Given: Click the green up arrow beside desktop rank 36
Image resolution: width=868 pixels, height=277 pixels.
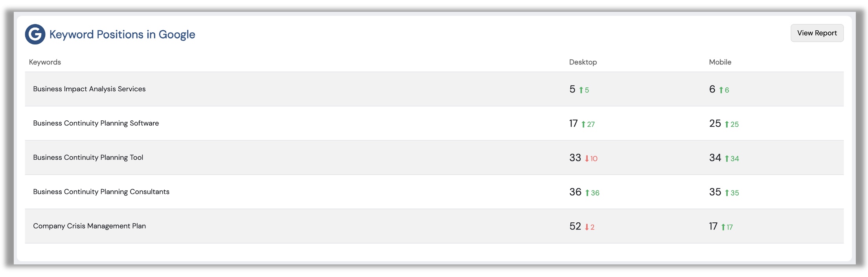Looking at the screenshot, I should pyautogui.click(x=587, y=193).
